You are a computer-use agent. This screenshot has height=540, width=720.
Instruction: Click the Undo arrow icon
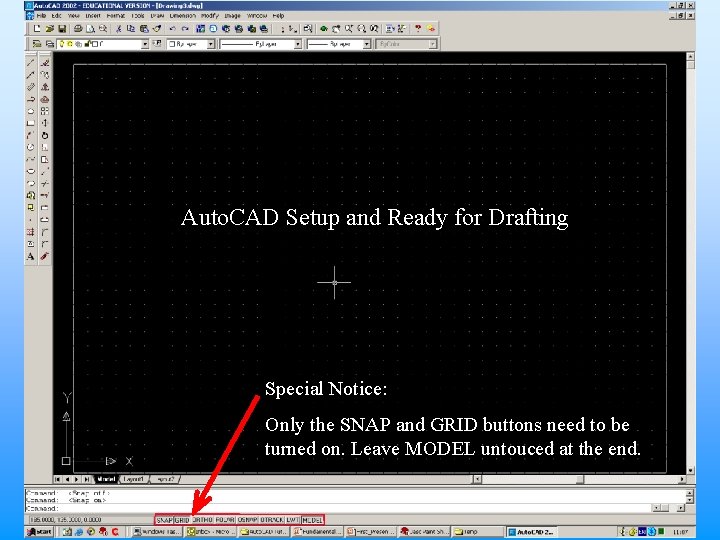click(172, 29)
